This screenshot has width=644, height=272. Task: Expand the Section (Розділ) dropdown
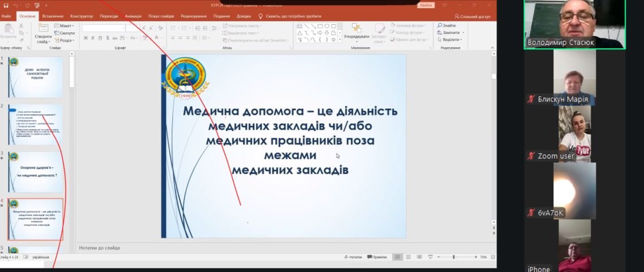[65, 41]
